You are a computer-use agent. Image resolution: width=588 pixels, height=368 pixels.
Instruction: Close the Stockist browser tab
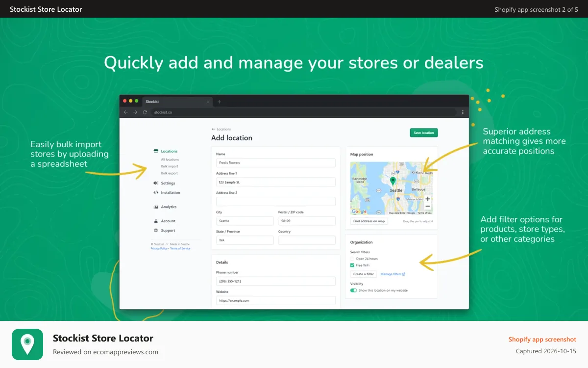click(x=208, y=102)
